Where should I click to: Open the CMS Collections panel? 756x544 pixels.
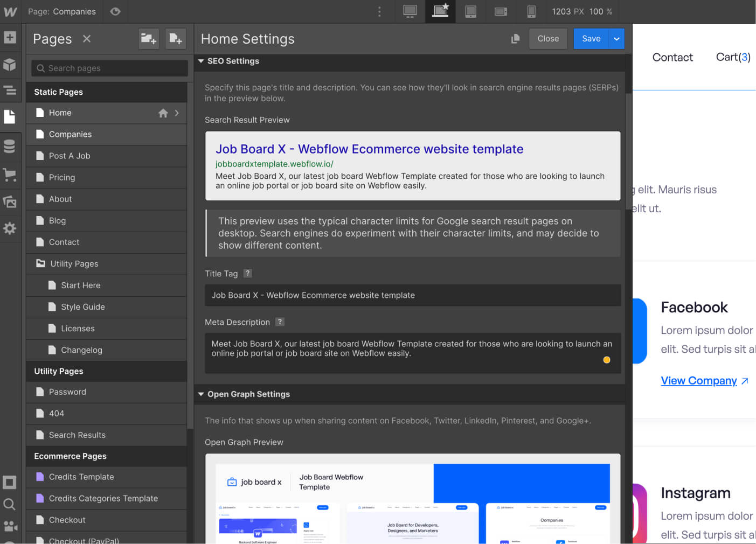tap(10, 145)
